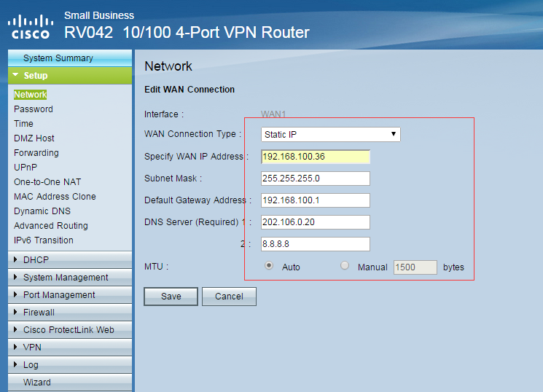Expand the System Management section
The image size is (543, 392).
[65, 277]
